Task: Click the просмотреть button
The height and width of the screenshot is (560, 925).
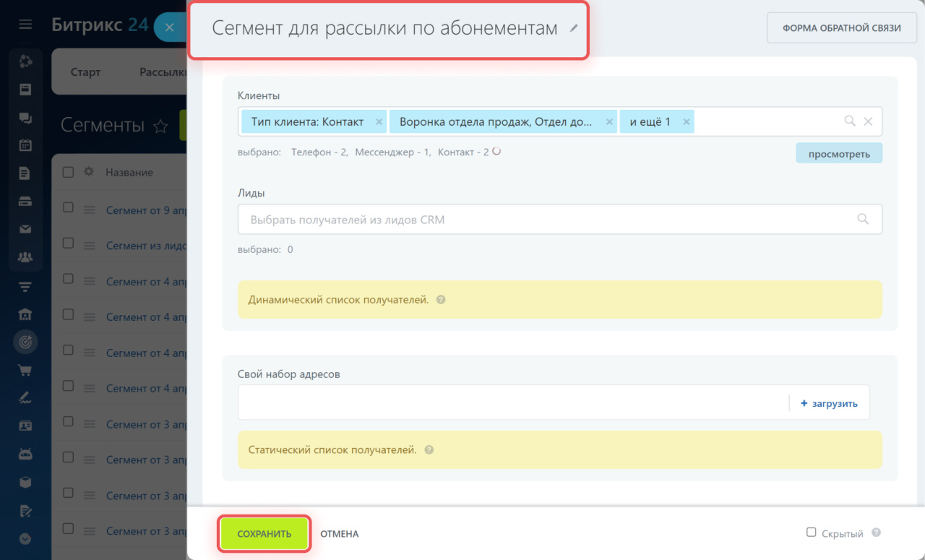Action: click(x=839, y=153)
